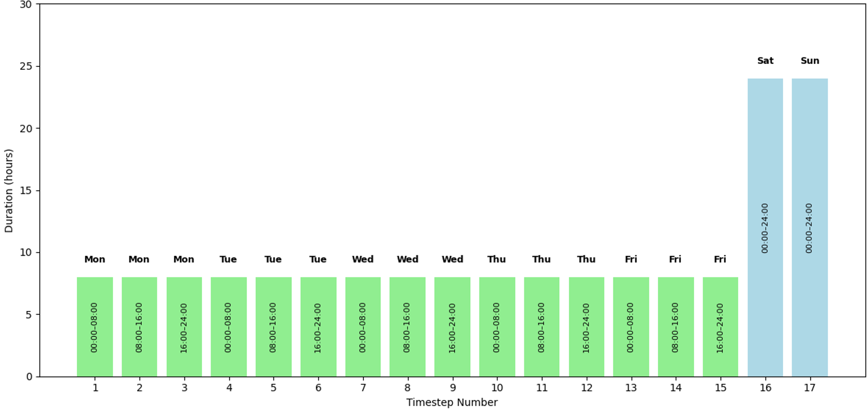The width and height of the screenshot is (868, 412).
Task: Click the "Sun" label above bar 17
Action: (810, 61)
